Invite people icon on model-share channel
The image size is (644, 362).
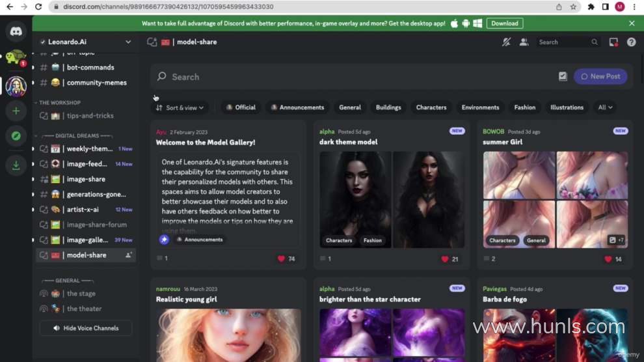tap(129, 255)
